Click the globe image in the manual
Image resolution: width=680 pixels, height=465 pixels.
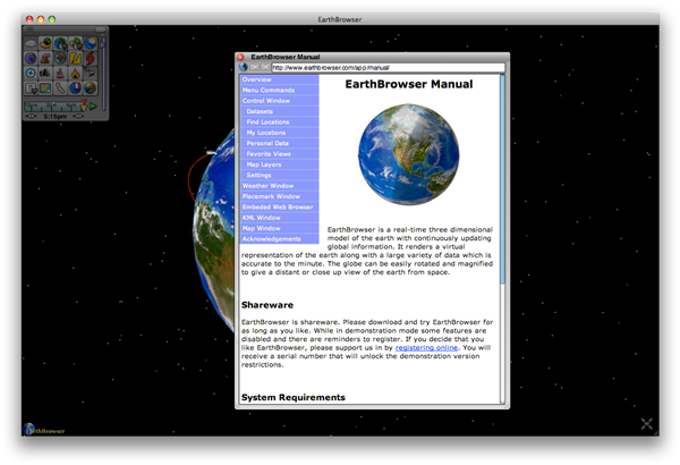(409, 154)
